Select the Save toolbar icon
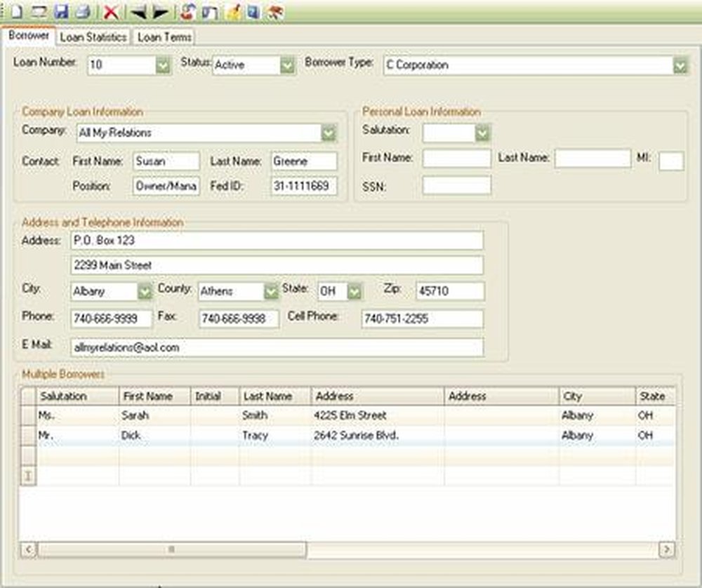Screen dimensions: 702x588 62,10
